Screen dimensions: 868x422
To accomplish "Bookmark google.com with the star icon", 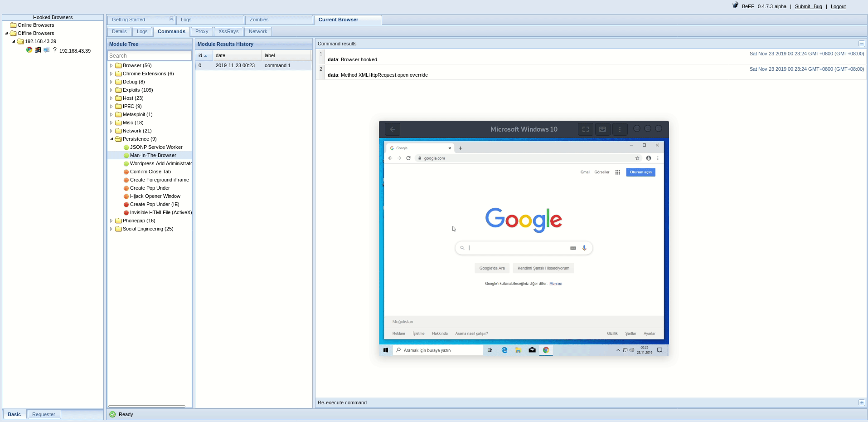I will 637,158.
